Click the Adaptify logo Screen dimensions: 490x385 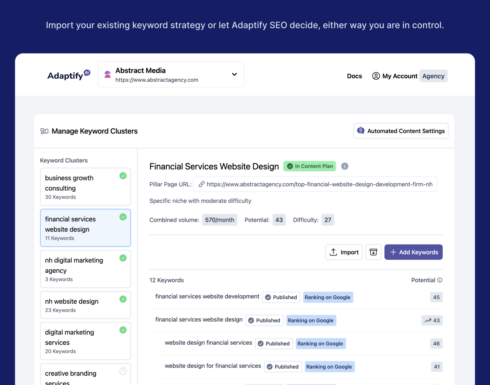tap(69, 75)
